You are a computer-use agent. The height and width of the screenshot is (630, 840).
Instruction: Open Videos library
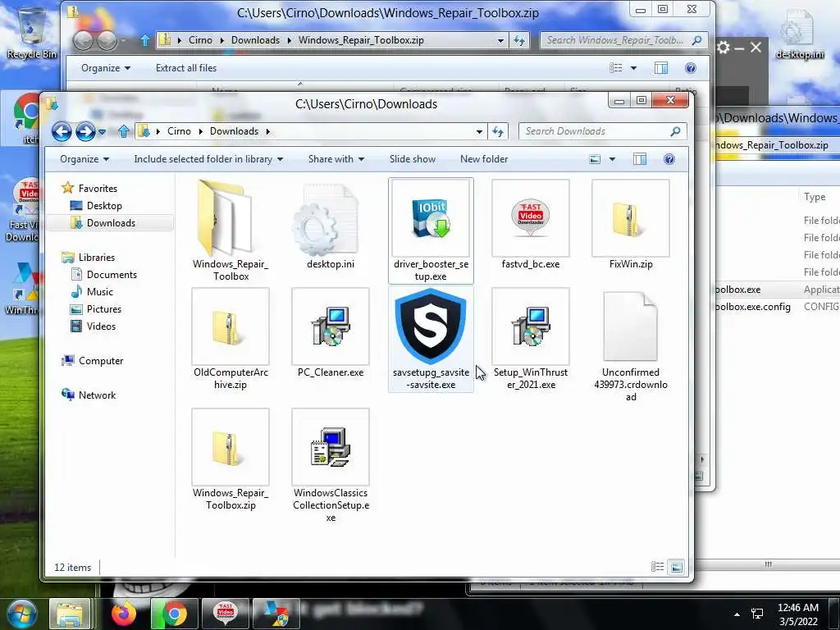[x=101, y=326]
